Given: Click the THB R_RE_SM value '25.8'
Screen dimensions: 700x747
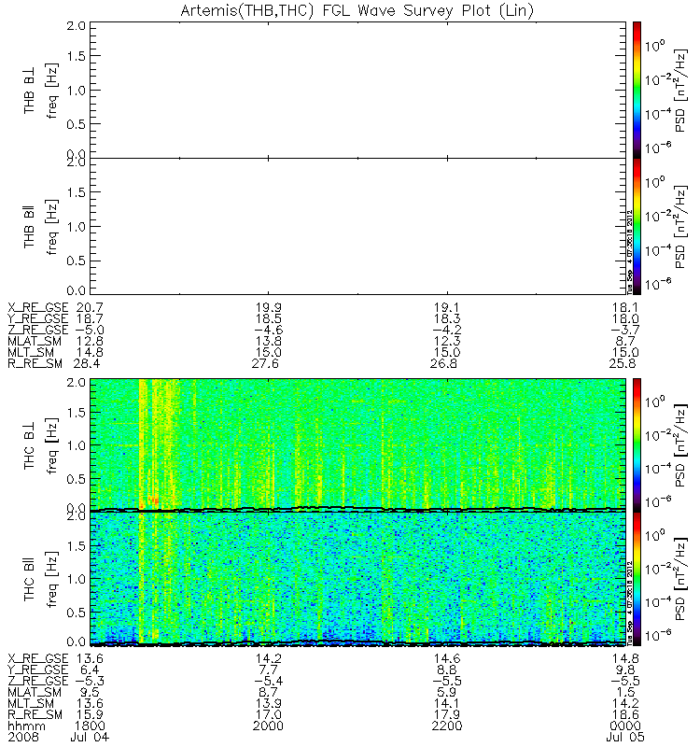Looking at the screenshot, I should (x=623, y=363).
